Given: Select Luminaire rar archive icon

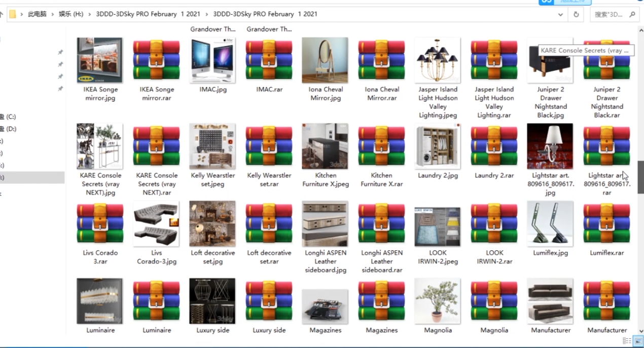Looking at the screenshot, I should [156, 301].
